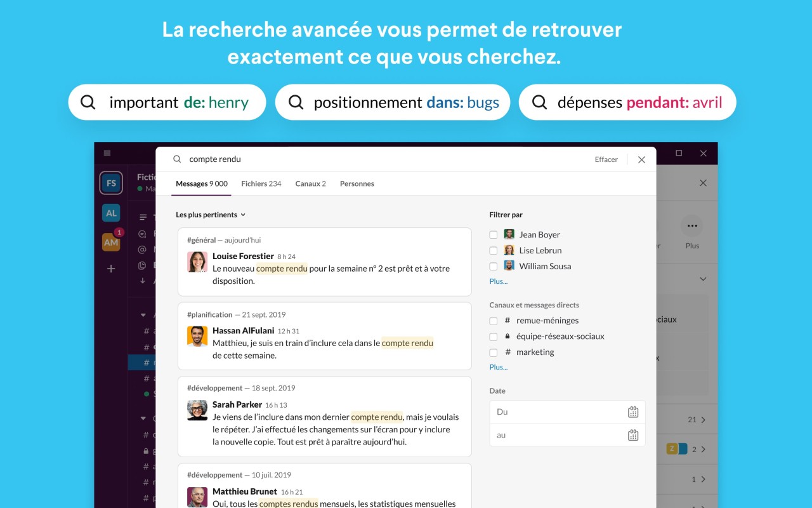Open the calendar picker for the 'Du' date
Screen dimensions: 812x508
[632, 411]
